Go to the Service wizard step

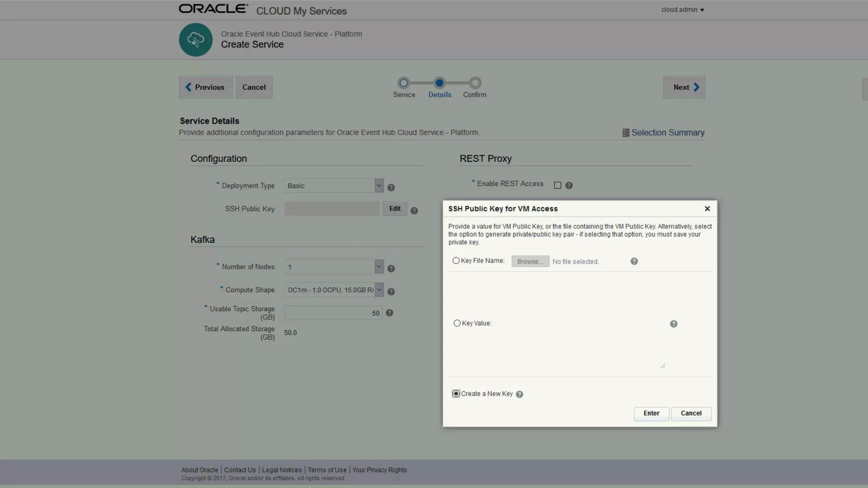pyautogui.click(x=403, y=83)
